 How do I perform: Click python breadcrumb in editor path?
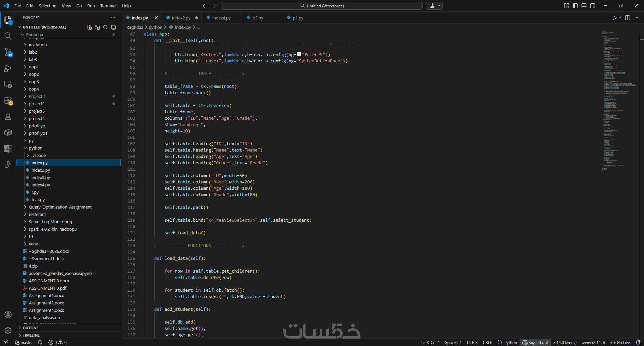click(155, 27)
